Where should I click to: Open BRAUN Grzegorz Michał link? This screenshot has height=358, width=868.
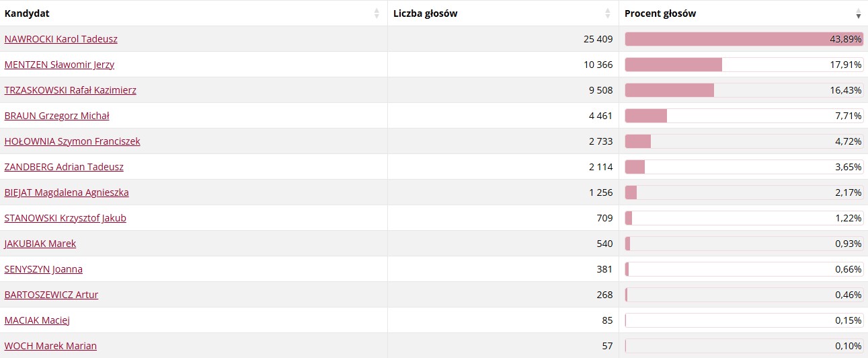[56, 116]
